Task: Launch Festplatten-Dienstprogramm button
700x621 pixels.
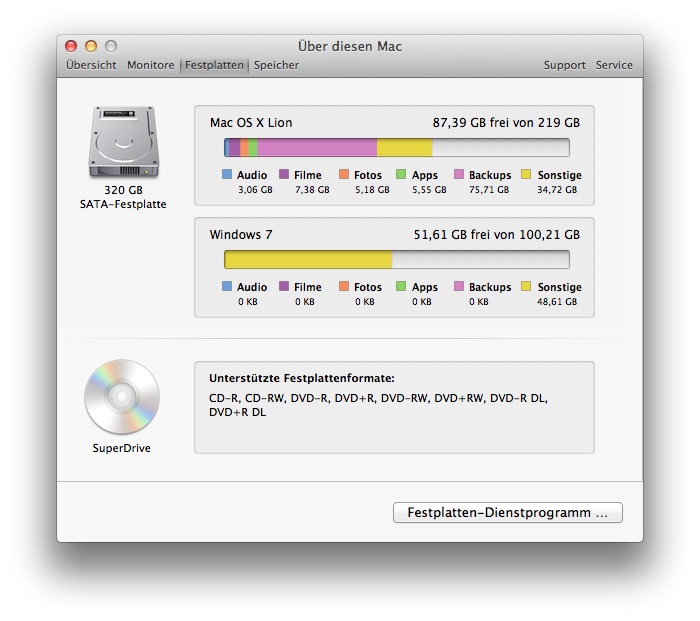Action: tap(508, 512)
